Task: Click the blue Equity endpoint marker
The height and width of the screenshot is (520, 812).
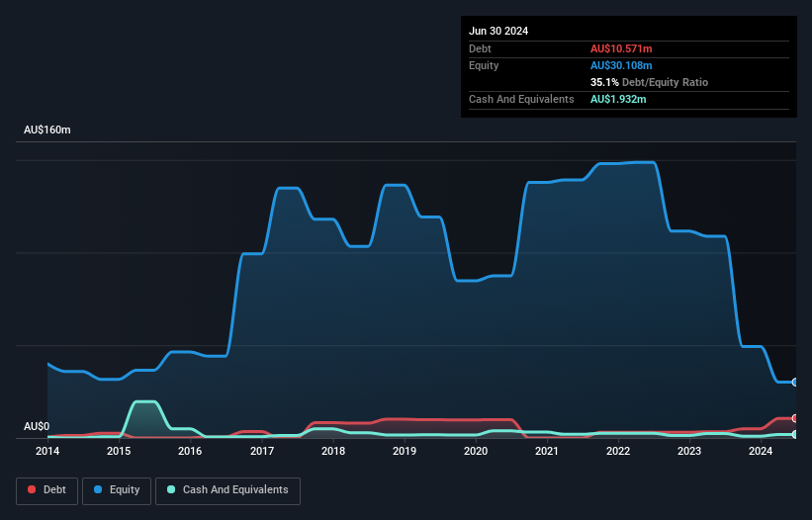Action: click(794, 382)
